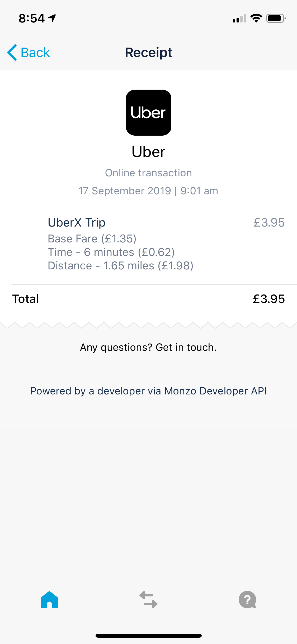This screenshot has width=297, height=644.
Task: Tap the 8:54 clock in status bar
Action: coord(32,18)
